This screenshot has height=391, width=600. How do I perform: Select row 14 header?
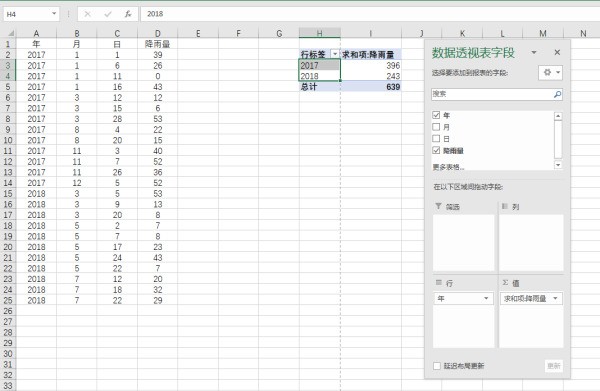tap(8, 183)
